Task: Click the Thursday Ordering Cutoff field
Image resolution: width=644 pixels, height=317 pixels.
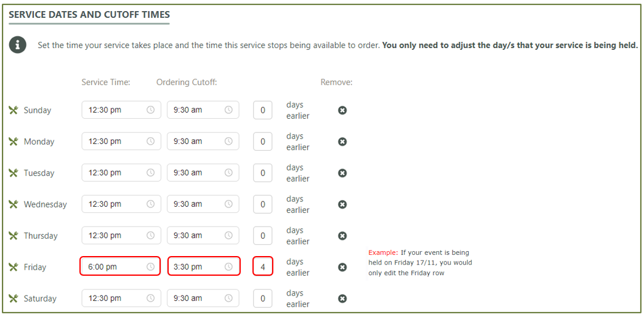Action: point(203,236)
